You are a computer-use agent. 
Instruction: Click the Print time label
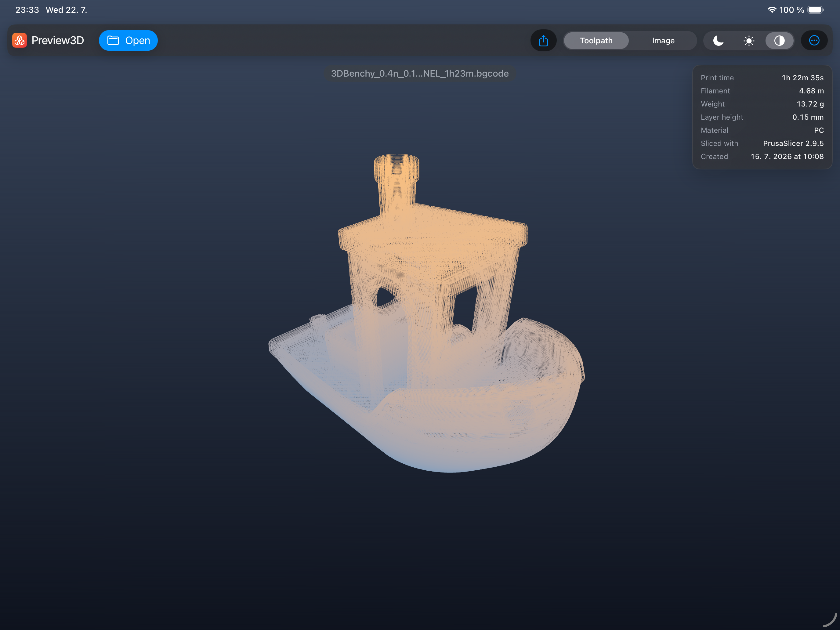click(717, 78)
